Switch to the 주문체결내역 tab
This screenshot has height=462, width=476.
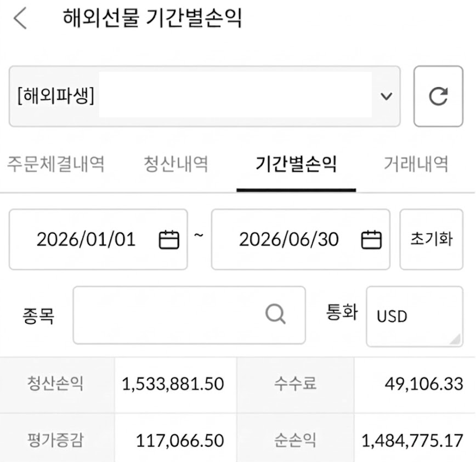click(56, 164)
